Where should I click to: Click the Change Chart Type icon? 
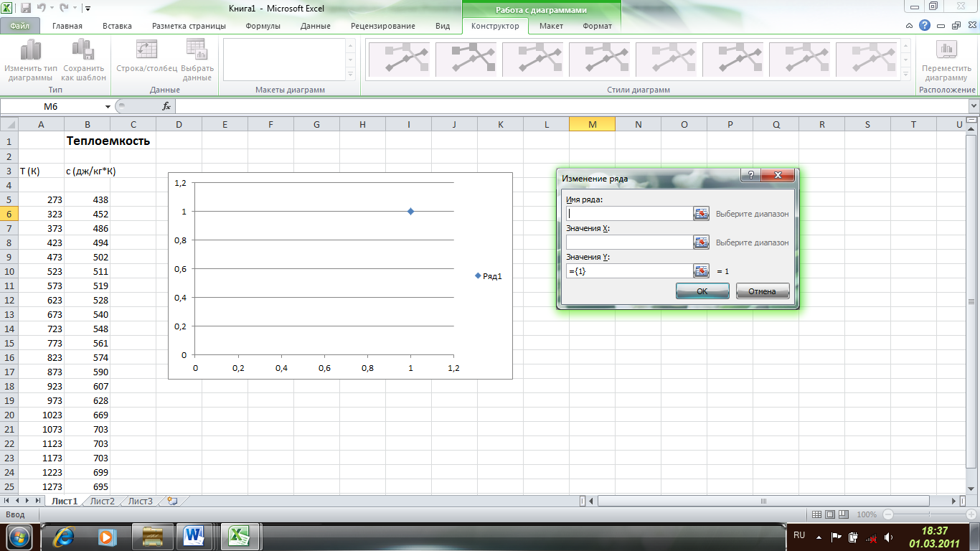[30, 50]
